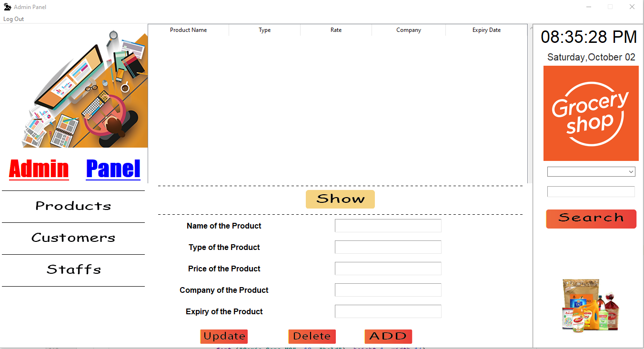Focus the Name of the Product field

[388, 226]
